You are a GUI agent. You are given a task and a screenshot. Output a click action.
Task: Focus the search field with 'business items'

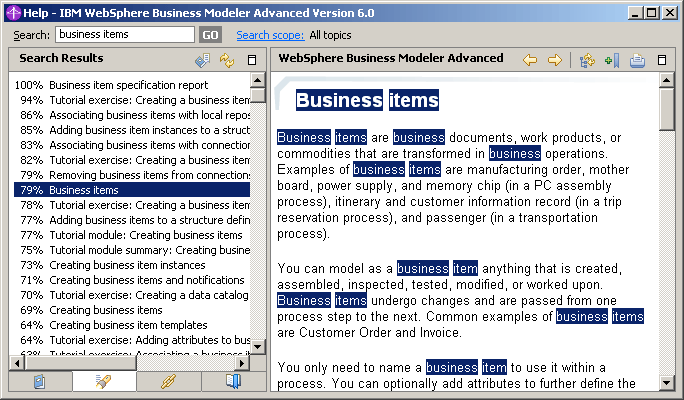tap(125, 34)
